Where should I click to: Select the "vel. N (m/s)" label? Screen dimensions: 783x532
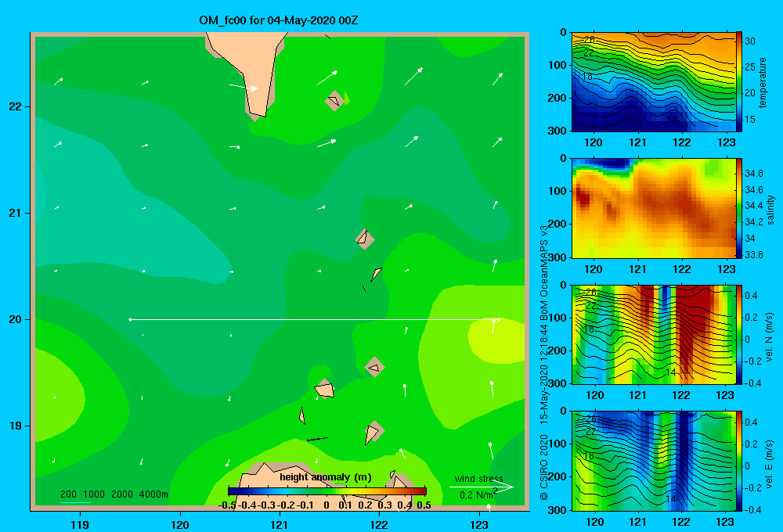769,337
